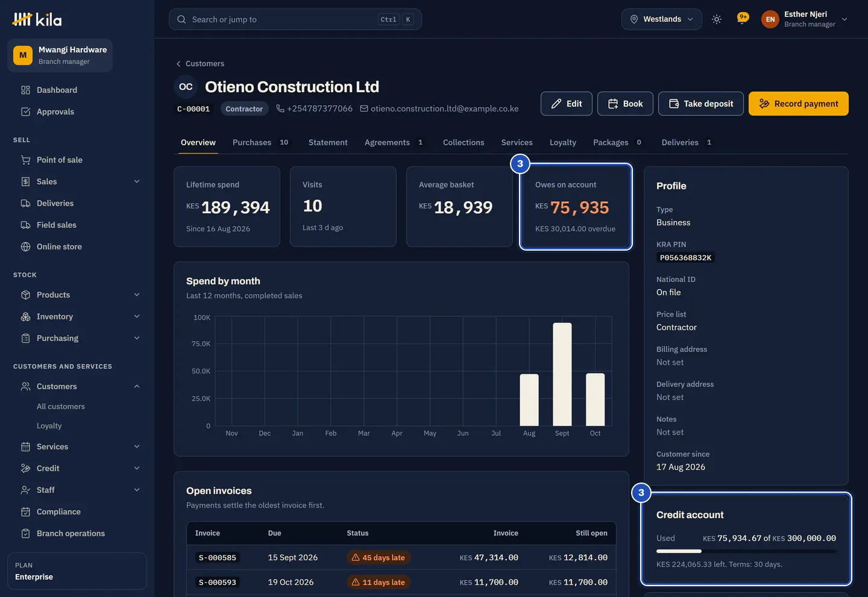Switch to the Purchases tab

coord(260,142)
